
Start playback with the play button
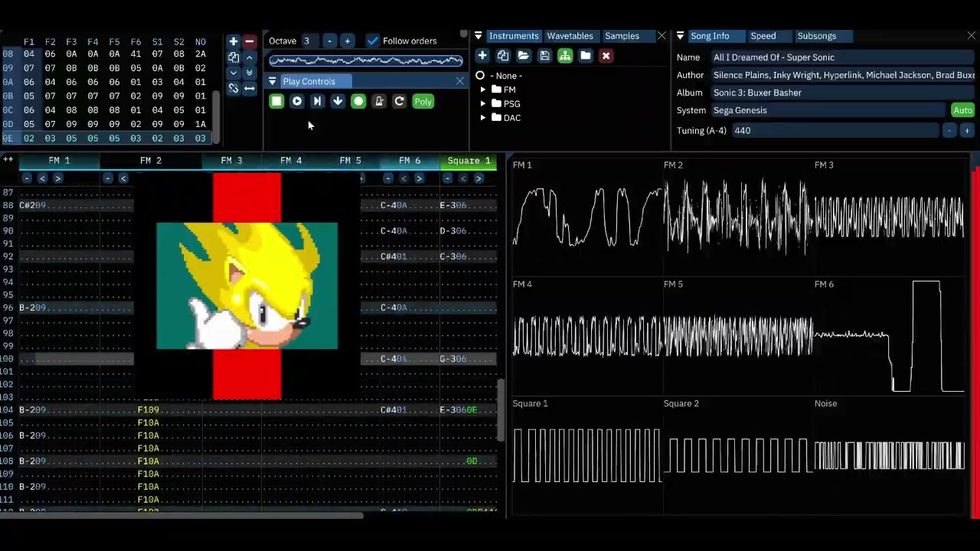tap(297, 101)
